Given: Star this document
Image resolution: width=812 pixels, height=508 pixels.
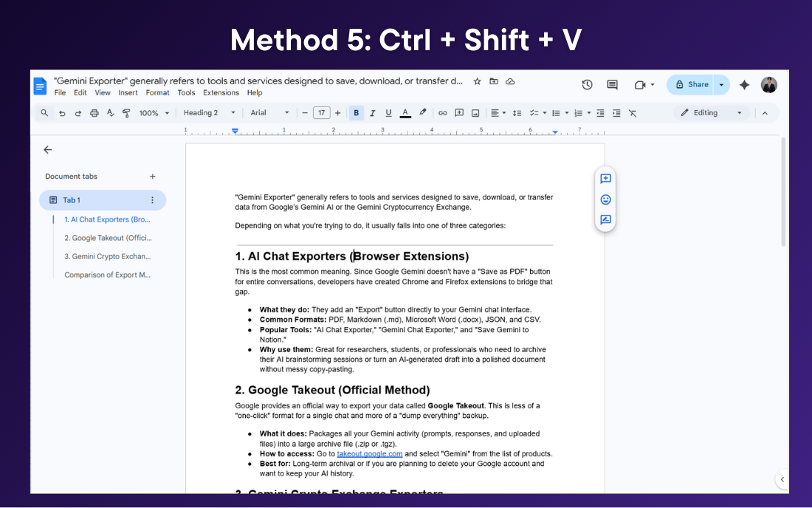Looking at the screenshot, I should [x=478, y=81].
